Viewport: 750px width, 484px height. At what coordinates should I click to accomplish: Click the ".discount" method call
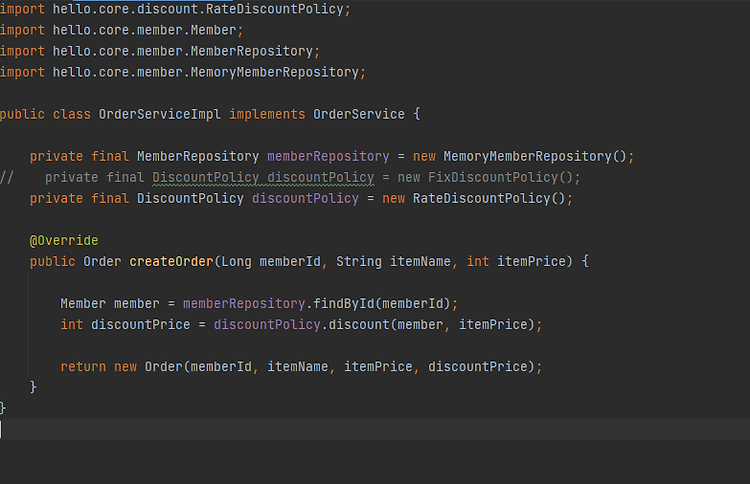point(355,325)
